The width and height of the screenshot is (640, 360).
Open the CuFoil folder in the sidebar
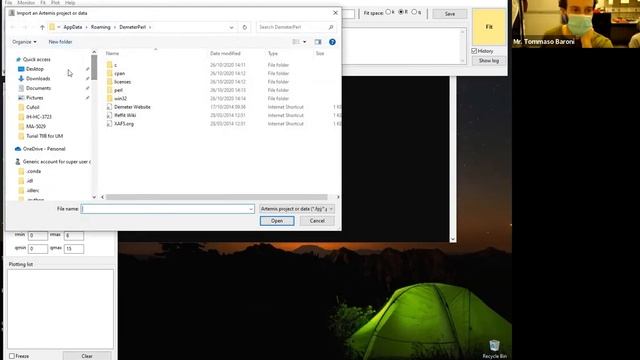[33, 107]
